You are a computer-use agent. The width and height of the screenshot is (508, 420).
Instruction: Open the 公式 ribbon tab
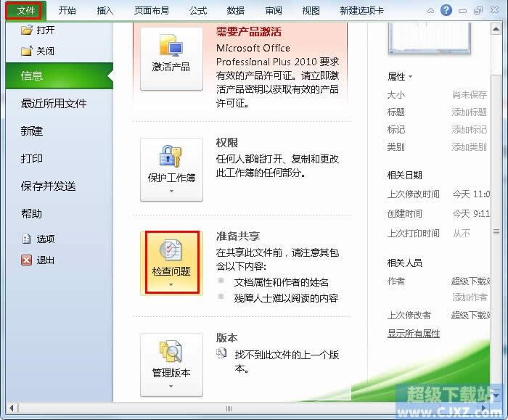click(x=198, y=11)
